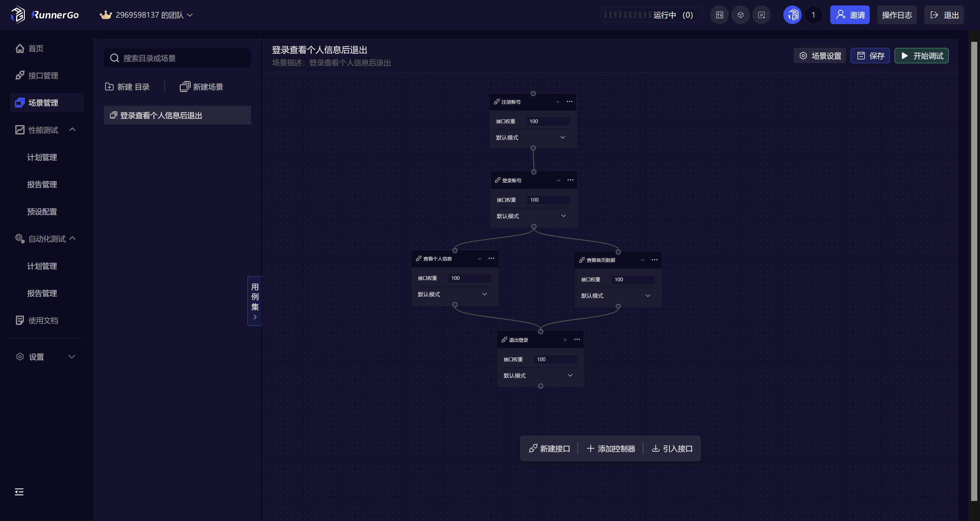Image resolution: width=980 pixels, height=521 pixels.
Task: Open the team switcher dropdown
Action: coord(146,15)
